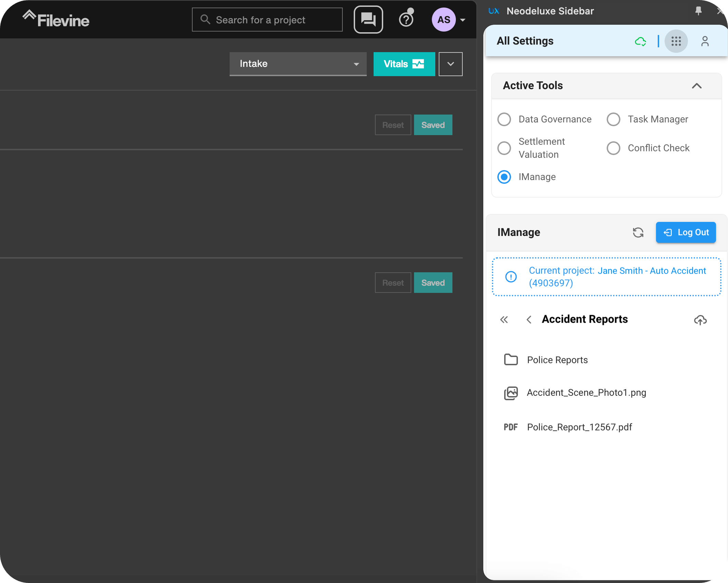Screen dimensions: 728x583
Task: Open the help question mark icon
Action: pyautogui.click(x=406, y=20)
